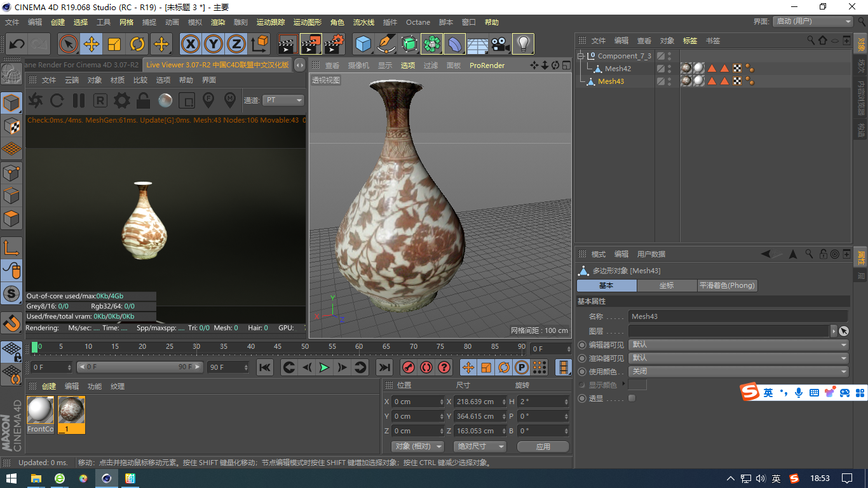Select Mesh42 in object manager

pos(618,69)
